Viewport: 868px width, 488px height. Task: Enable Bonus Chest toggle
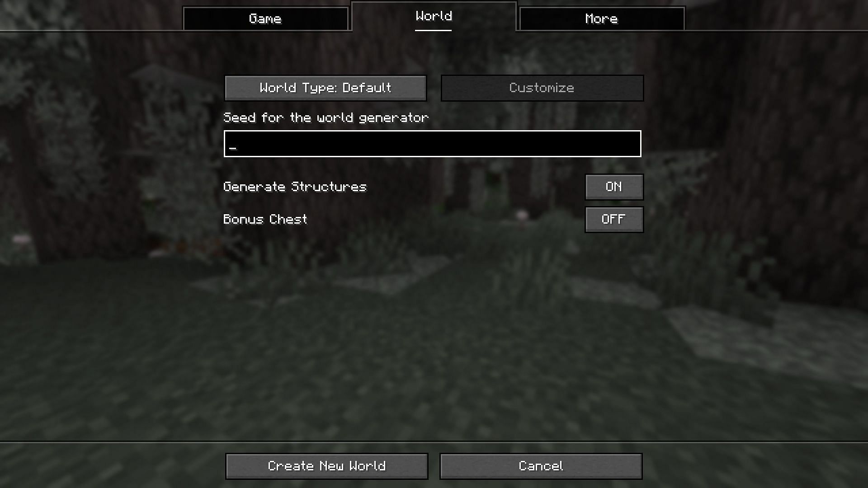(x=614, y=219)
